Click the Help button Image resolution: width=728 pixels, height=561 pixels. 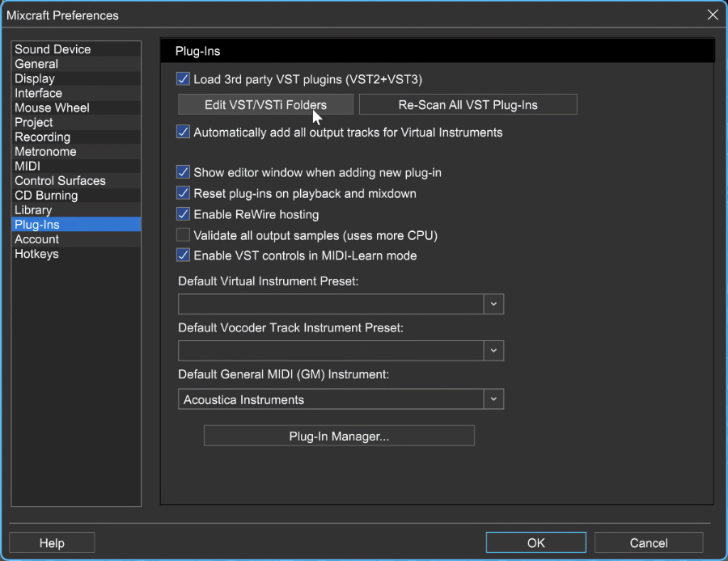click(x=52, y=542)
